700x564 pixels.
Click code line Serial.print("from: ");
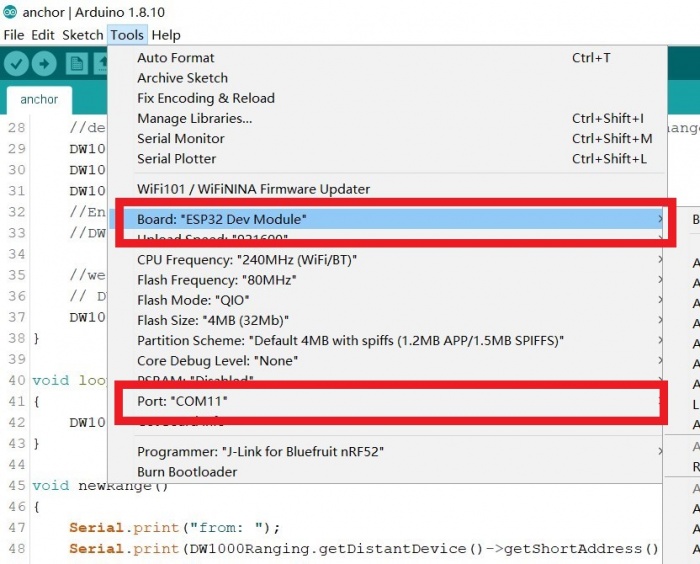coord(175,527)
